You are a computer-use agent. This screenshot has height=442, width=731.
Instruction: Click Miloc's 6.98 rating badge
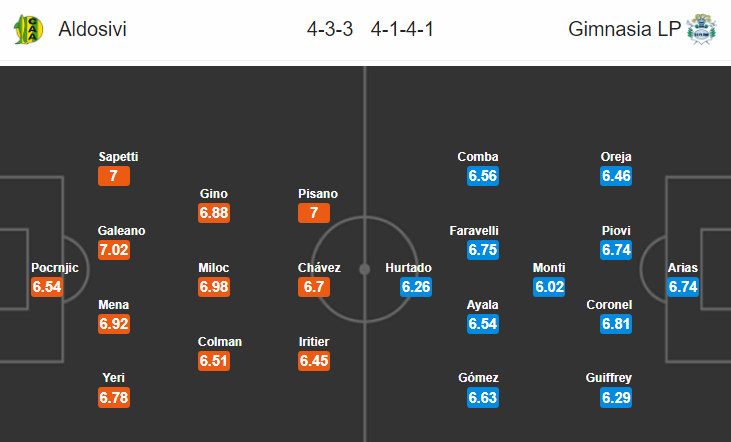pyautogui.click(x=214, y=287)
